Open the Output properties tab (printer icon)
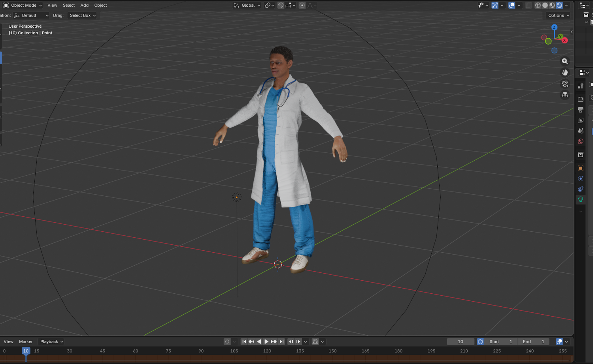Viewport: 593px width, 364px height. point(580,110)
